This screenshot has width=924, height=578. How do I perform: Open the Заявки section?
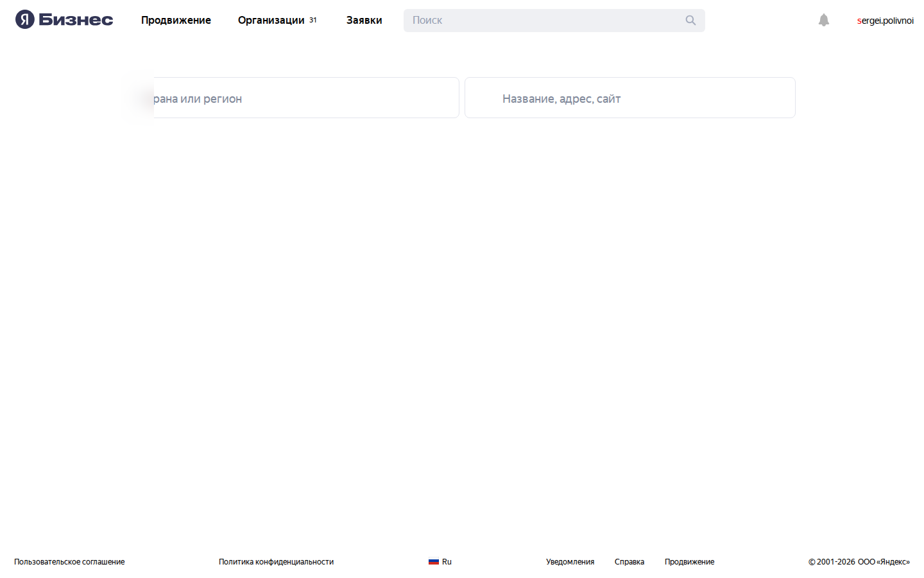tap(364, 20)
